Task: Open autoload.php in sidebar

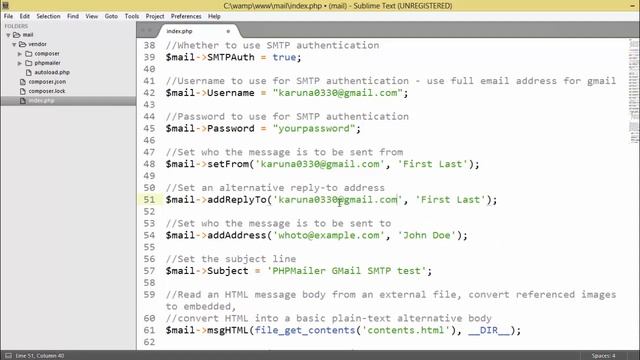Action: (52, 72)
